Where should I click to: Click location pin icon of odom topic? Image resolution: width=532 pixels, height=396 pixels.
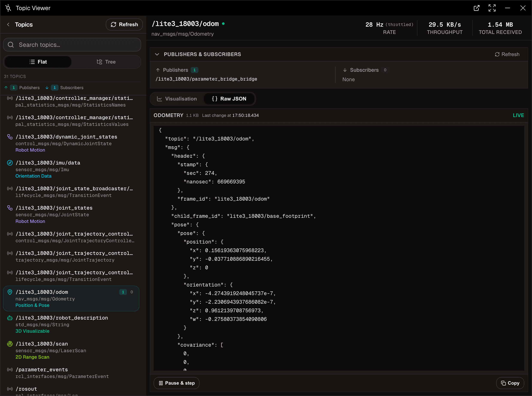pos(10,292)
